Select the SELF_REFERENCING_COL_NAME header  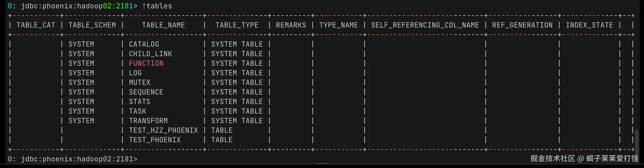coord(425,25)
